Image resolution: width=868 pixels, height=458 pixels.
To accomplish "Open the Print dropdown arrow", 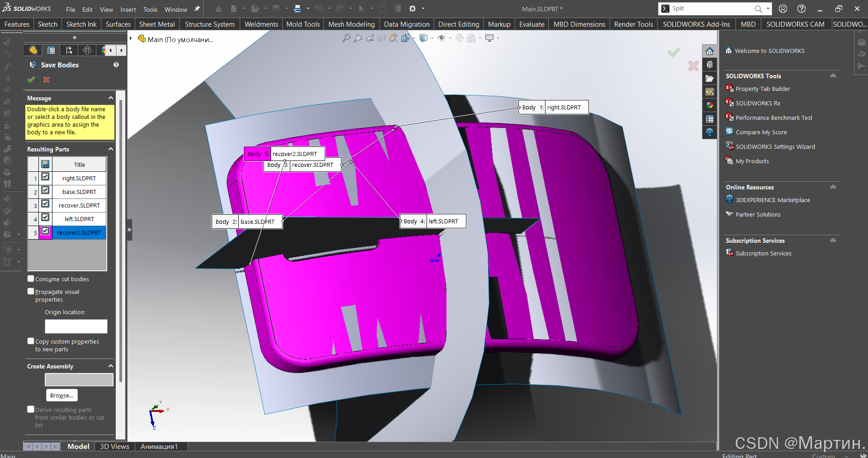I will pyautogui.click(x=308, y=9).
